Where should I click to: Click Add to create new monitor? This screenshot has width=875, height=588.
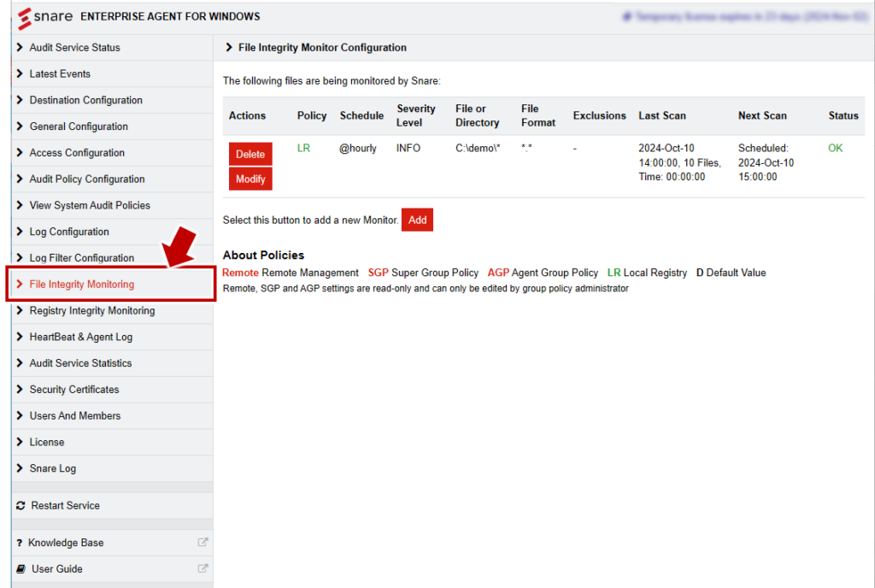click(x=417, y=220)
